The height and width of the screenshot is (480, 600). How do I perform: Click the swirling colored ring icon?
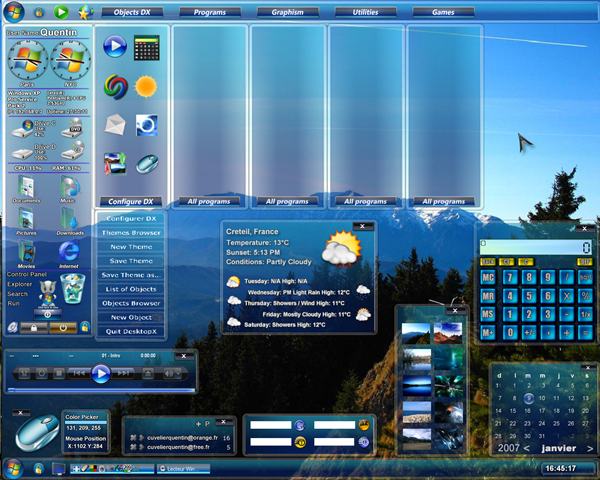coord(116,87)
